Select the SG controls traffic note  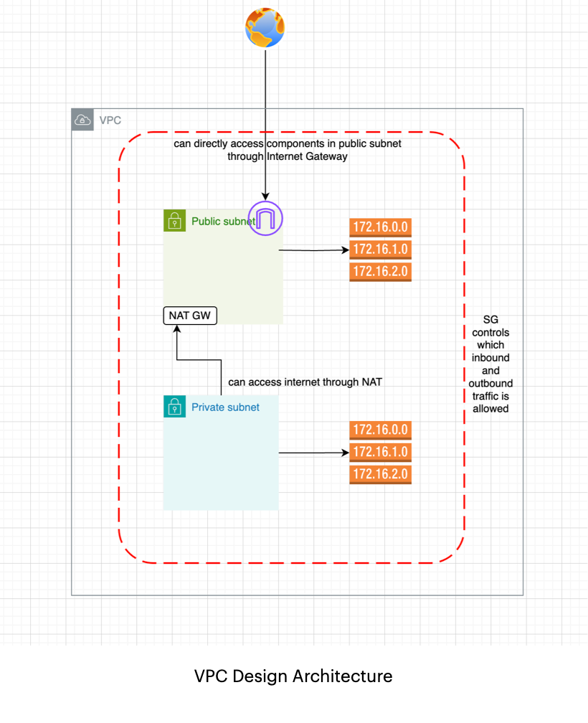point(490,364)
